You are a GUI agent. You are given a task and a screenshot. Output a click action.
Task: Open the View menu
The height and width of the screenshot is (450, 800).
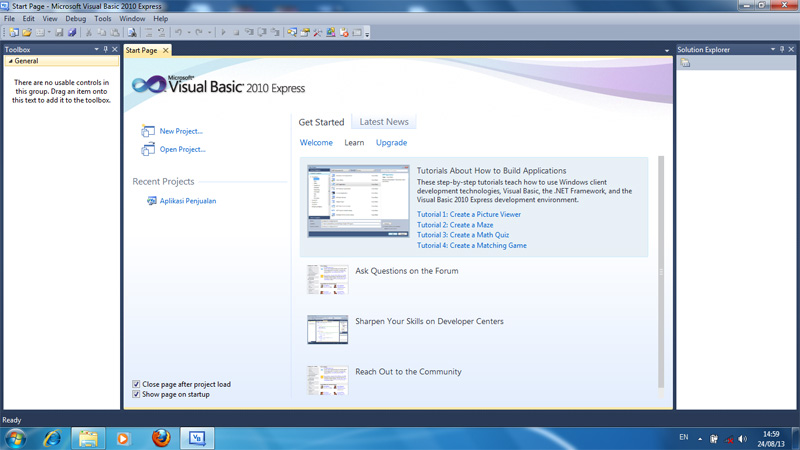(x=49, y=18)
